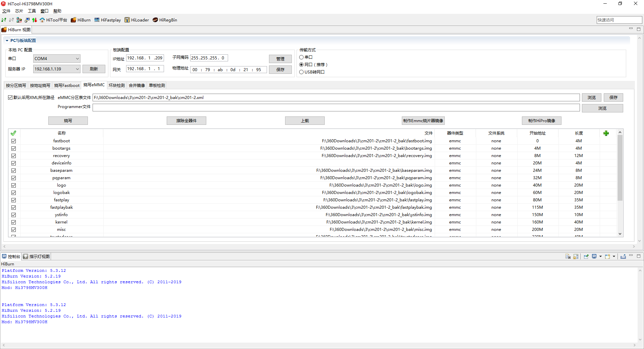Switch to 合并镜像 tab
Screen dimensions: 644x349
click(137, 86)
